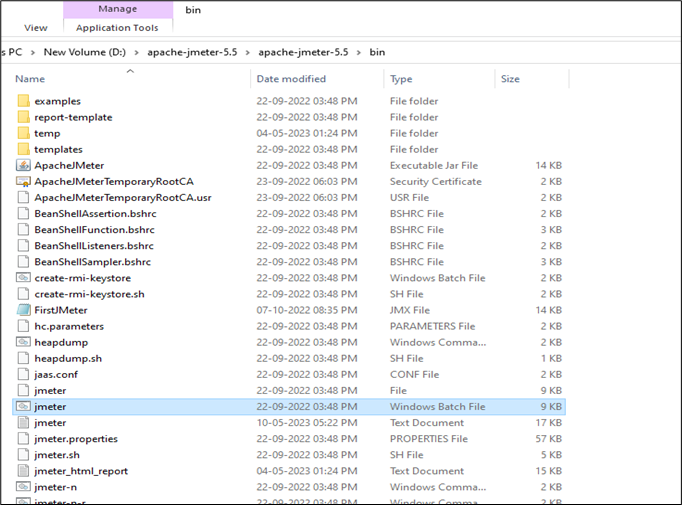Expand the chevron after New Volume (D:)
Screen dimensions: 682x505
coord(137,53)
